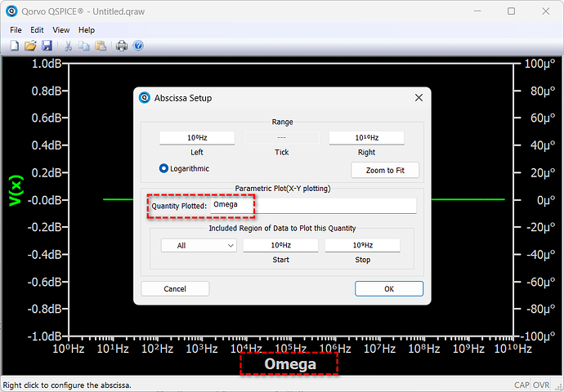The image size is (564, 392).
Task: Click the Print toolbar icon
Action: pyautogui.click(x=122, y=46)
